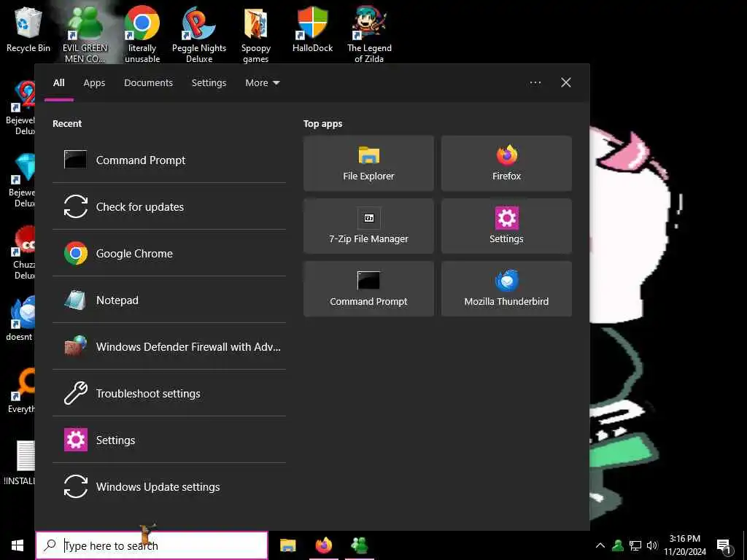747x560 pixels.
Task: Open Command Prompt tile in Top apps
Action: click(368, 289)
